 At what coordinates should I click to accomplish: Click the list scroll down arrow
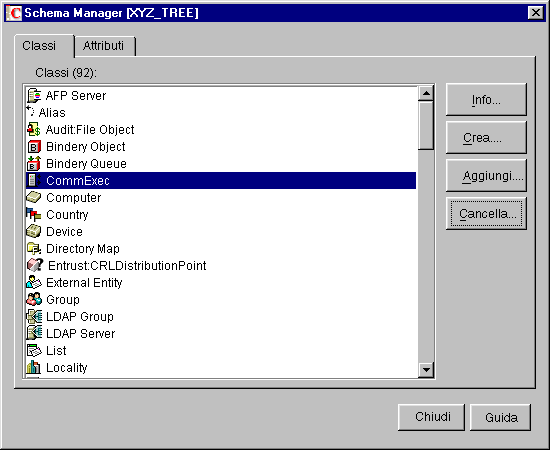[426, 370]
